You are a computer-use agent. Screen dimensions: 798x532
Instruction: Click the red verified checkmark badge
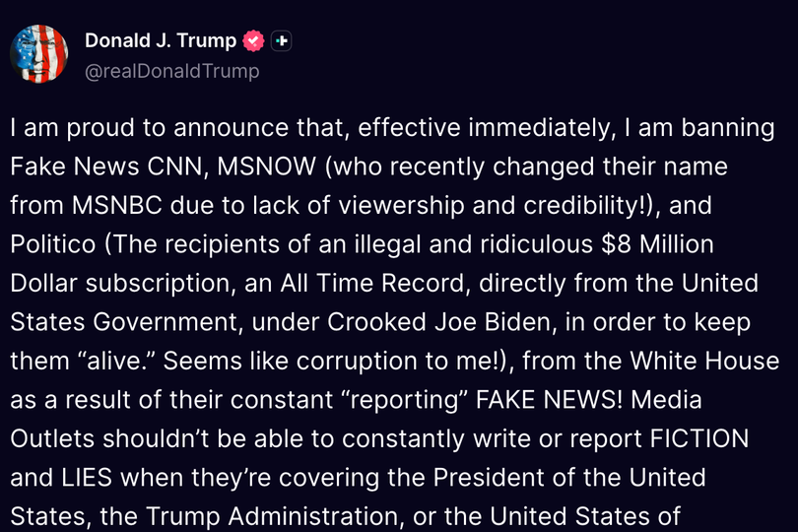(x=253, y=40)
